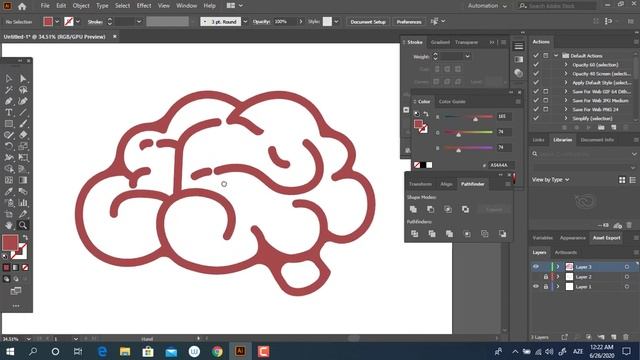This screenshot has width=640, height=360.
Task: Toggle the lock on Layer 1
Action: [546, 287]
